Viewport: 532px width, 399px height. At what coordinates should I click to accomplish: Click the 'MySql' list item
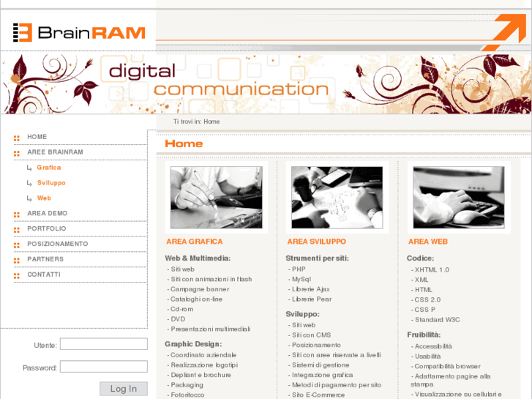[x=299, y=279]
